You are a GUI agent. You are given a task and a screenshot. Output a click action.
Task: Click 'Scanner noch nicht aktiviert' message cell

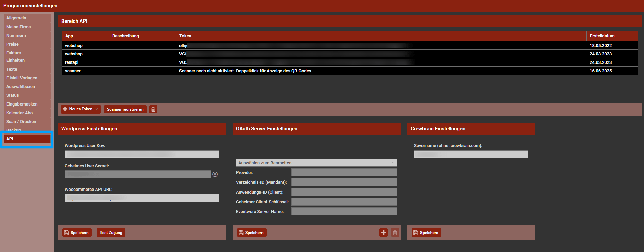point(245,71)
